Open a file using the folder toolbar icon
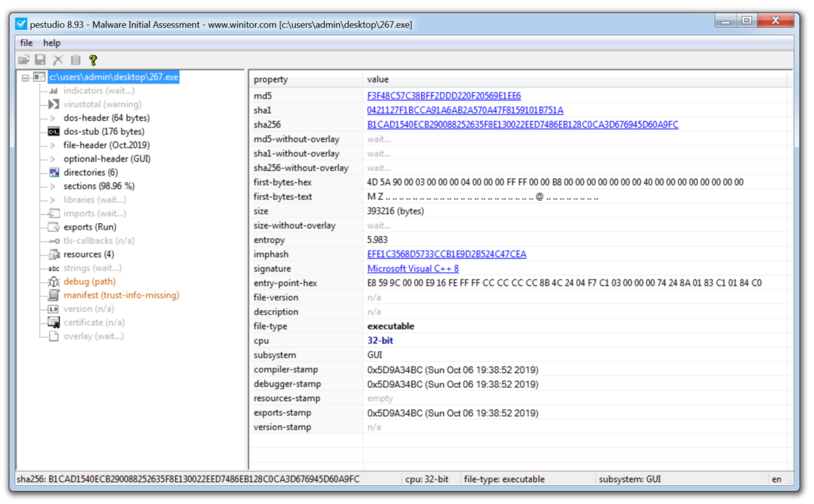The height and width of the screenshot is (504, 814). point(24,60)
